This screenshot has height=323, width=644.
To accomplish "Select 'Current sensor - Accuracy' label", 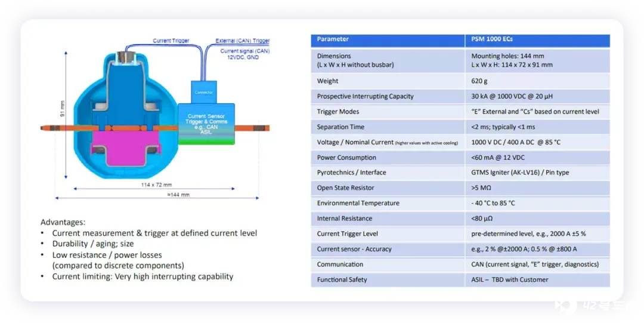I will [354, 249].
